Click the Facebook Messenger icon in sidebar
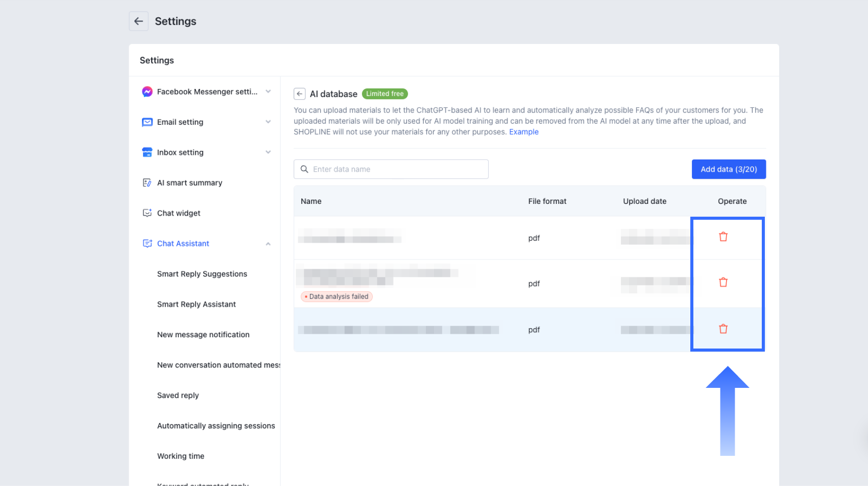This screenshot has width=868, height=486. pos(147,91)
